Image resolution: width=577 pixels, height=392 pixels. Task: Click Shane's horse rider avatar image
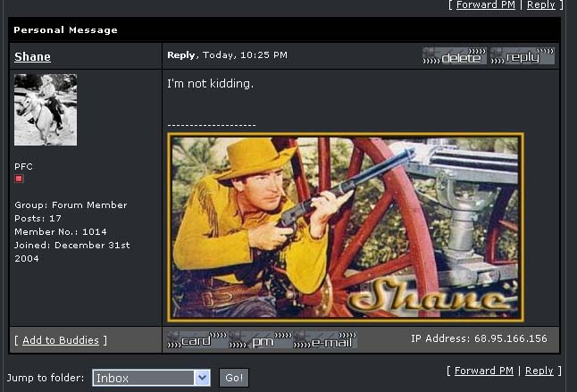(x=46, y=110)
